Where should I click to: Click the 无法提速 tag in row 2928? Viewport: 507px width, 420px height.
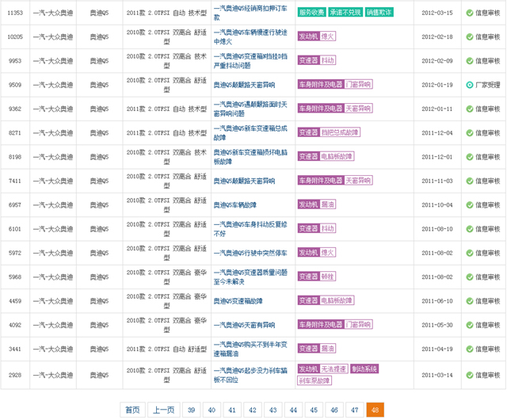coord(334,368)
